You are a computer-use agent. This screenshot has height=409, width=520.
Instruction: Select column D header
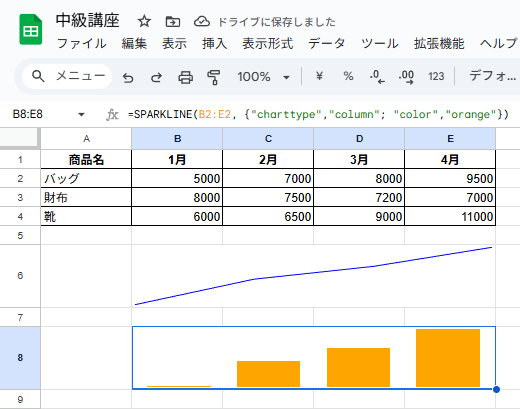(359, 139)
